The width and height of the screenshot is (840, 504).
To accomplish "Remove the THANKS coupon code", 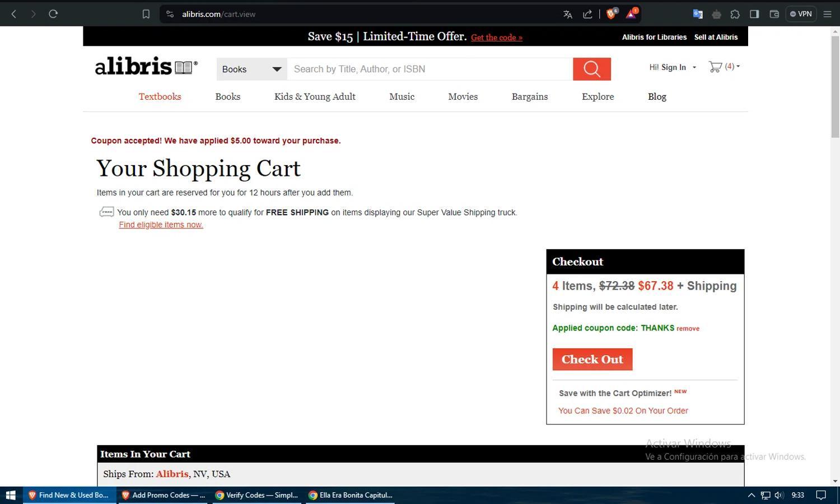I will (688, 329).
